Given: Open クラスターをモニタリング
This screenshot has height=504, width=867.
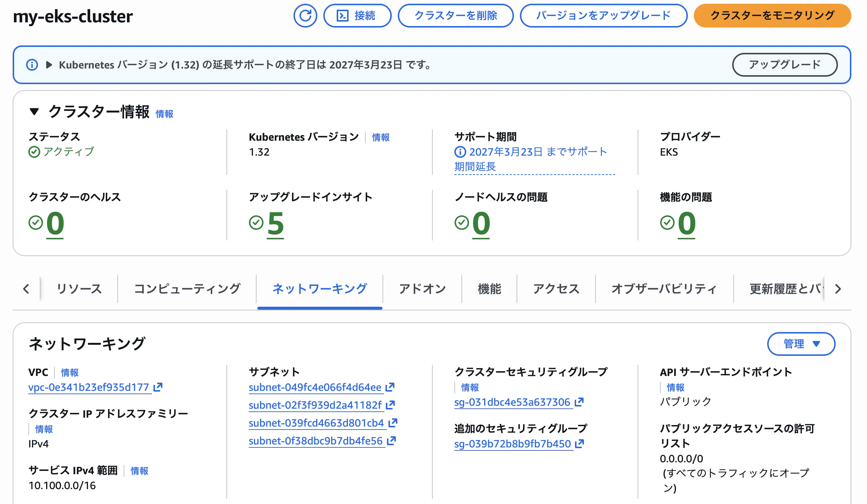Looking at the screenshot, I should [x=772, y=16].
